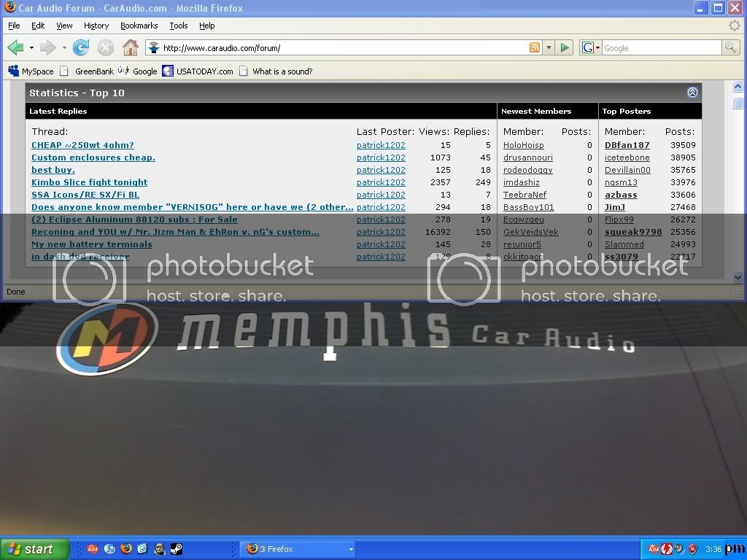Image resolution: width=747 pixels, height=560 pixels.
Task: Launch Steam from quick launch
Action: tap(177, 549)
